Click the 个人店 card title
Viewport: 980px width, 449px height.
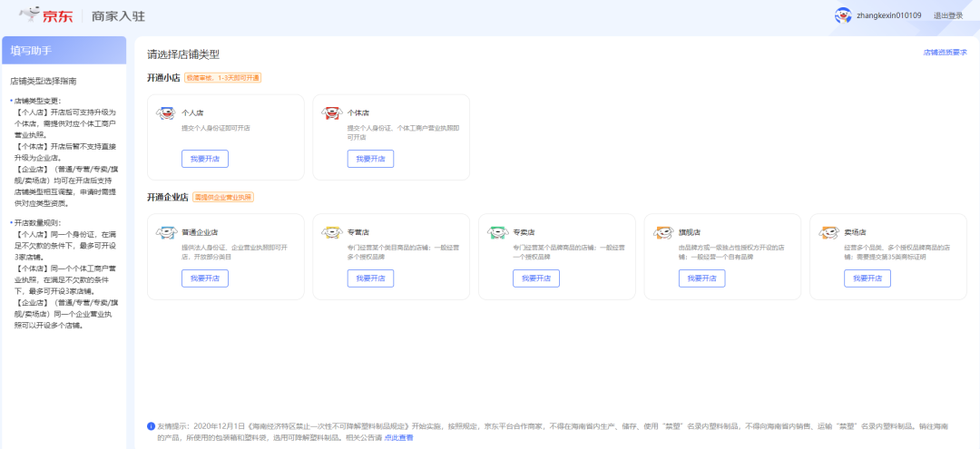coord(192,113)
